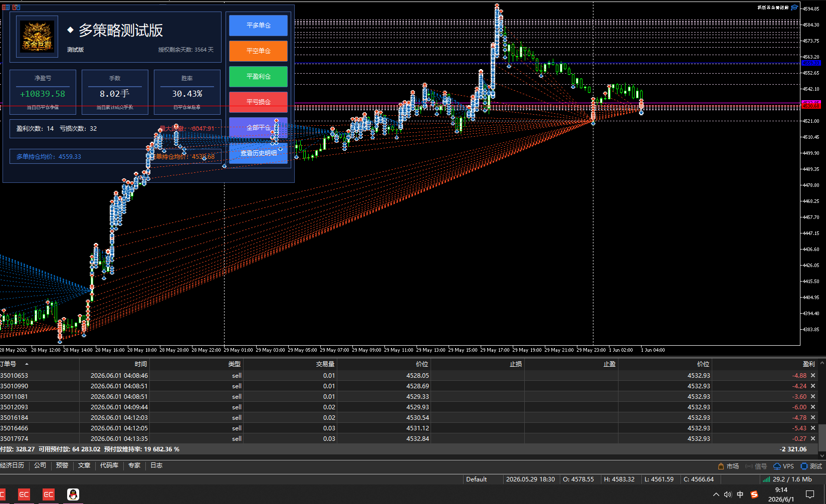Close order 35010653 with its X icon
826x504 pixels.
point(813,375)
